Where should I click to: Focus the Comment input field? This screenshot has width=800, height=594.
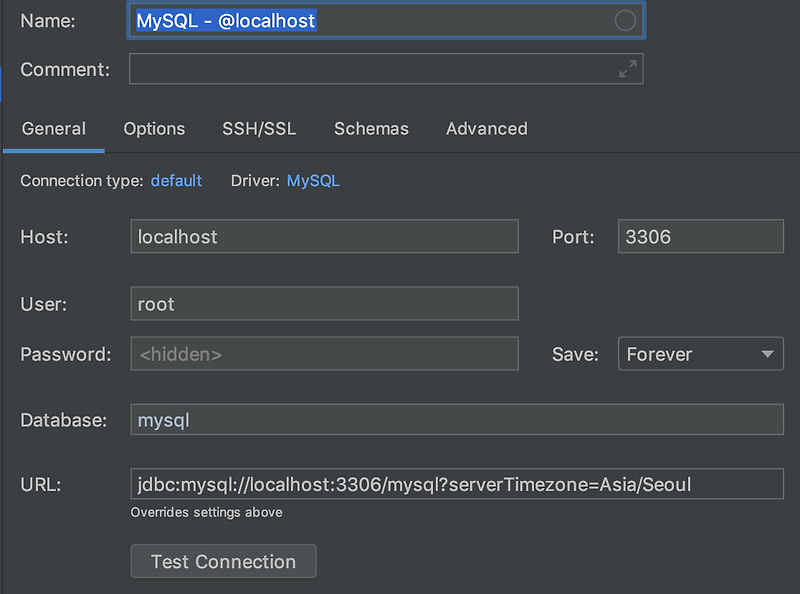[370, 69]
